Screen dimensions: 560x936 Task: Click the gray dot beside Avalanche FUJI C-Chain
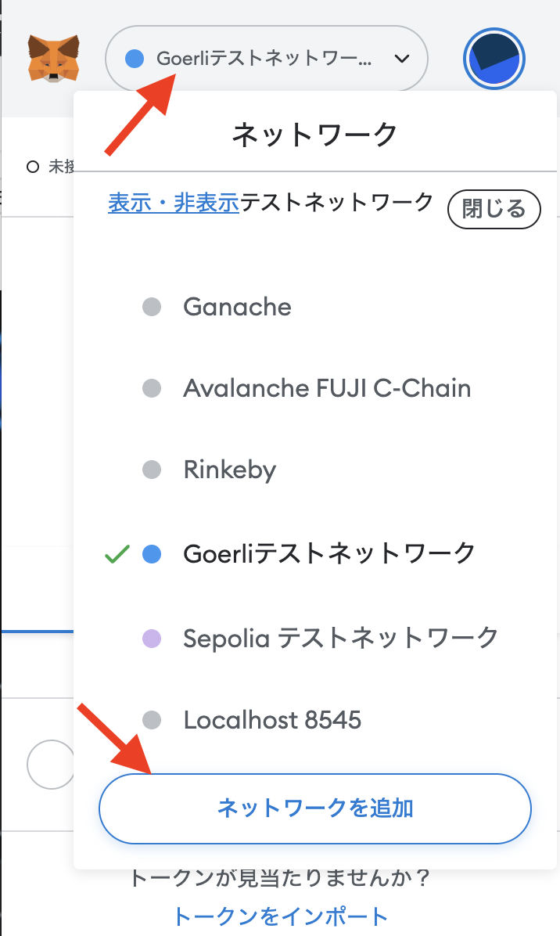152,388
